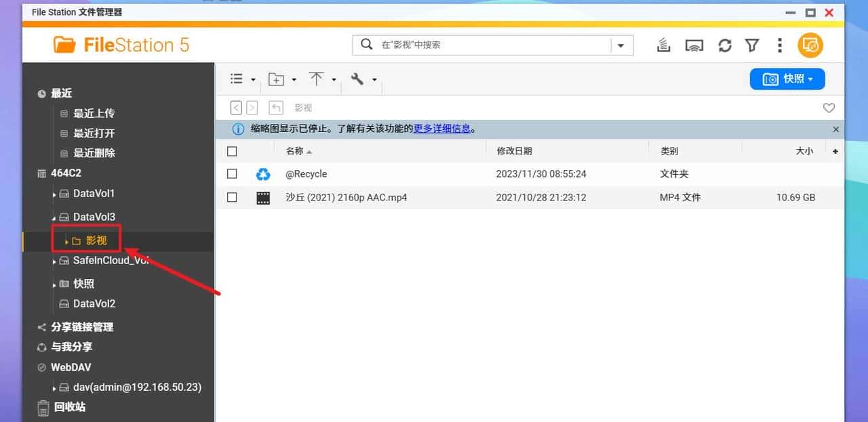The image size is (868, 422).
Task: Click the blue info icon in banner
Action: 238,129
